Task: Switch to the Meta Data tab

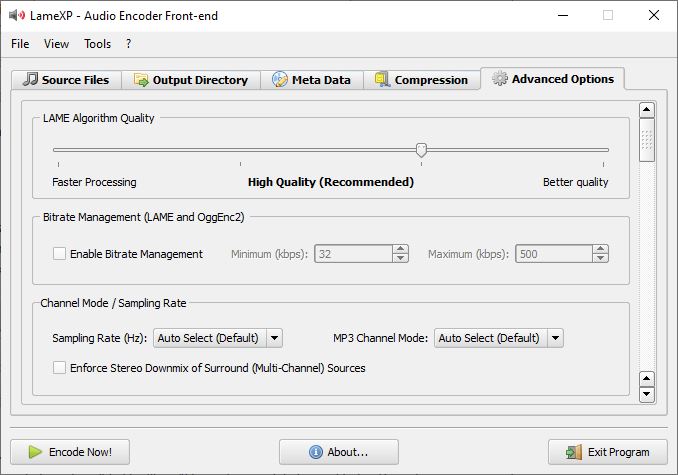Action: pos(311,80)
